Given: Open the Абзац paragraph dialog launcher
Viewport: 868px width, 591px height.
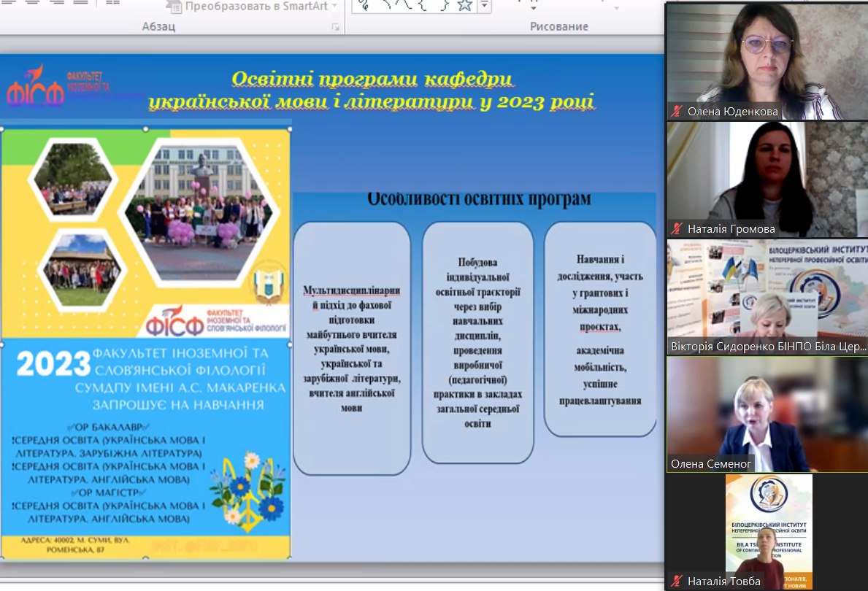Looking at the screenshot, I should (336, 27).
